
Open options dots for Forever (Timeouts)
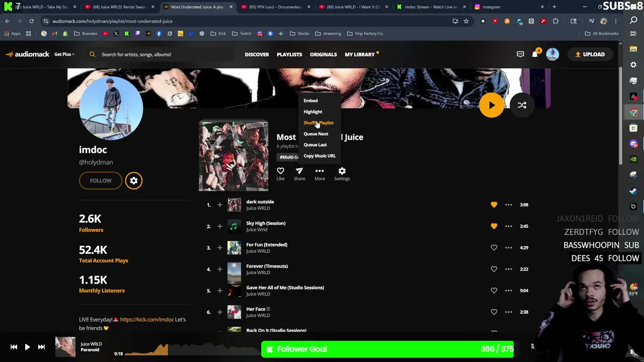click(x=509, y=269)
